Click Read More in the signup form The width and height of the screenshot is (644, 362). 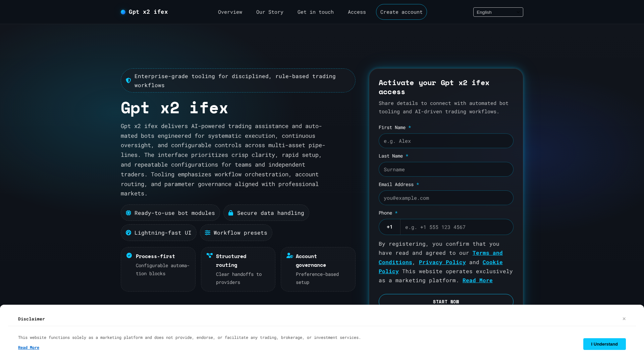point(478,280)
